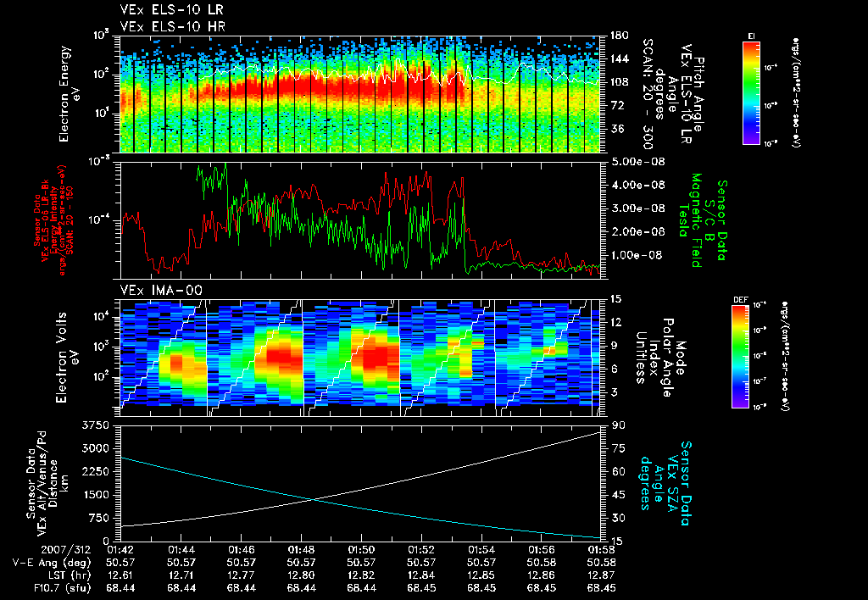Click the LST value '12.87'
868x600 pixels.
point(601,575)
